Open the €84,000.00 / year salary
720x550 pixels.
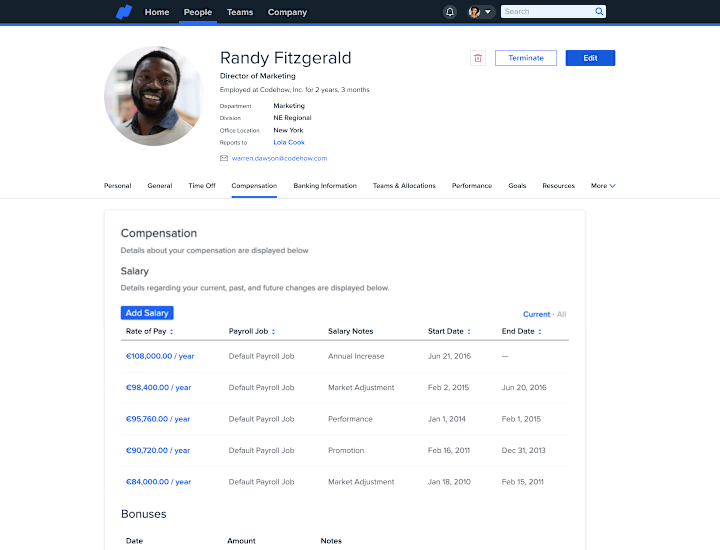tap(158, 482)
